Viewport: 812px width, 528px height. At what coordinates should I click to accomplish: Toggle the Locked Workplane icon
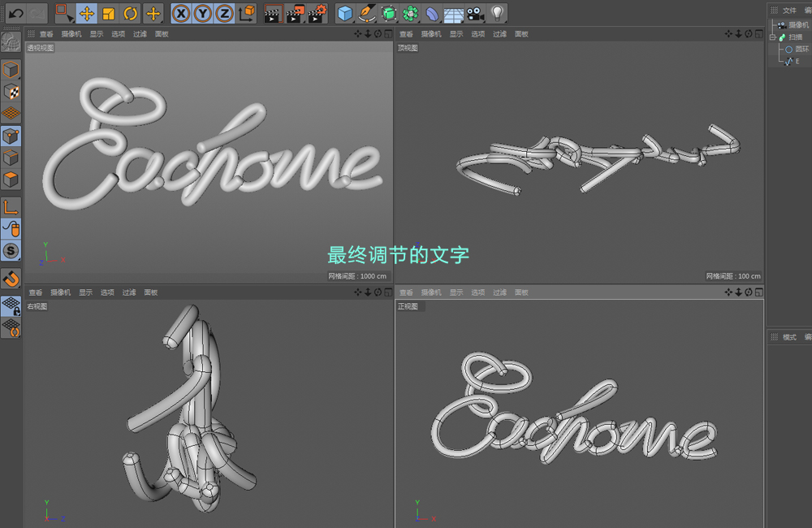11,306
